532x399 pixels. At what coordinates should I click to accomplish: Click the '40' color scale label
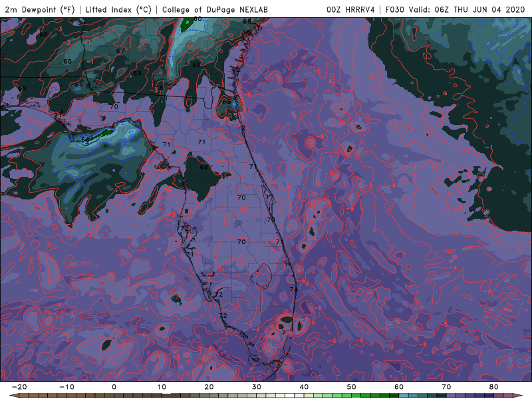click(x=304, y=387)
